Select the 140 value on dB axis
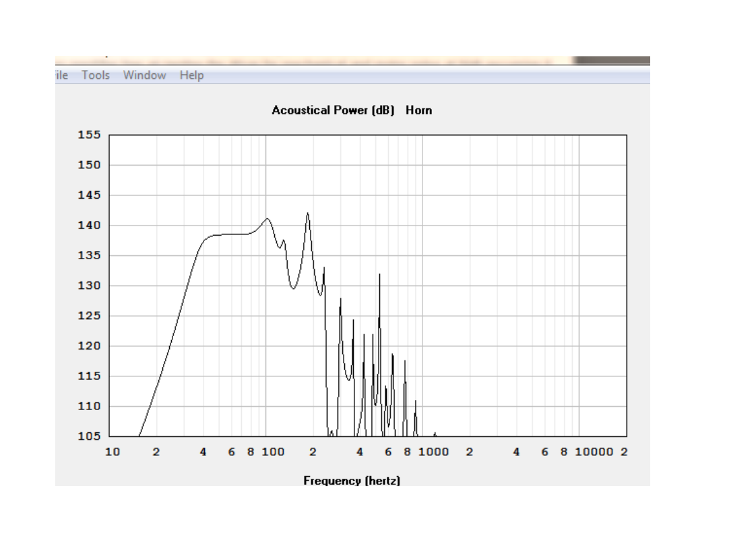Viewport: 756px width, 534px height. click(x=89, y=225)
